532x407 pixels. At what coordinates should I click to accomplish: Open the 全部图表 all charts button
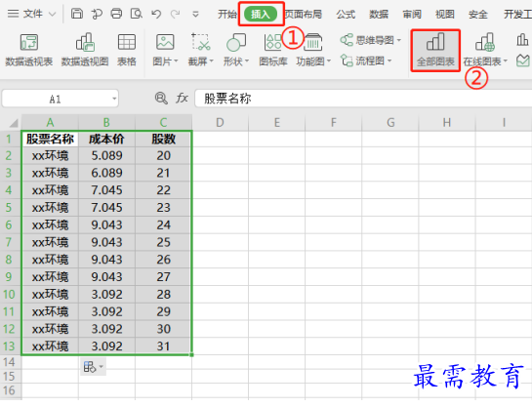435,50
